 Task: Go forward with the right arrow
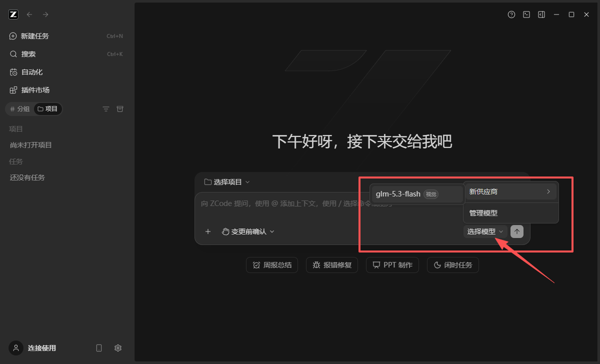[x=45, y=14]
